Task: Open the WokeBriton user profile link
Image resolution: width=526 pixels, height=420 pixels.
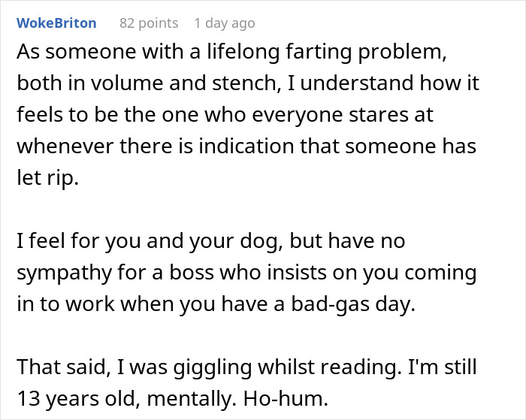Action: pos(56,23)
